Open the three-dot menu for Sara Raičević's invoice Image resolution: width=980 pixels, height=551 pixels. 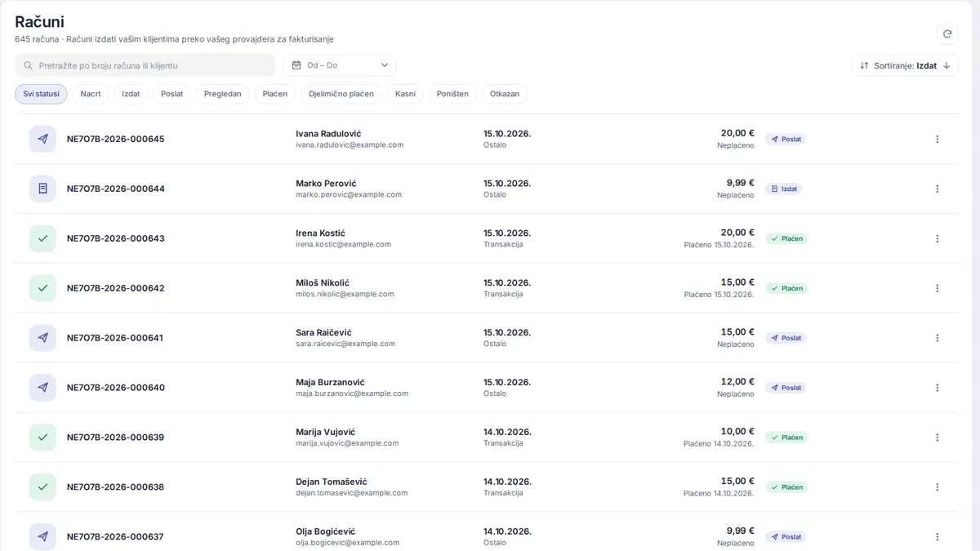[937, 338]
